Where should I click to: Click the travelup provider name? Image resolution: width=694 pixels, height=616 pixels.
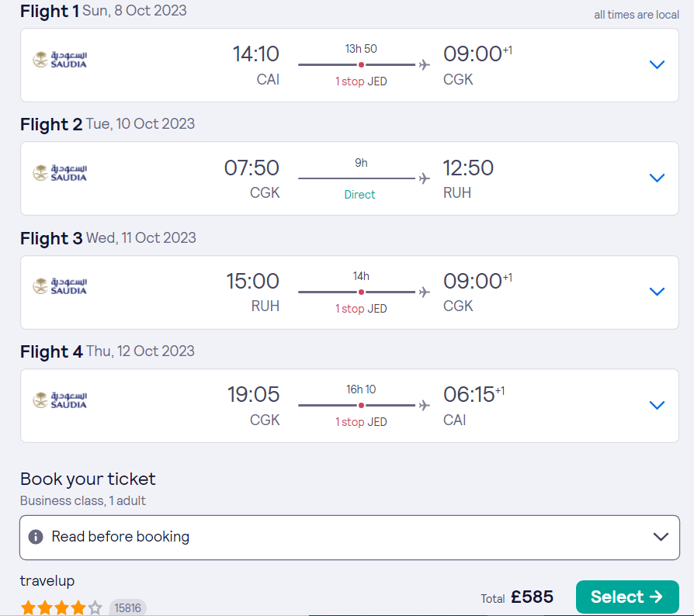click(47, 581)
